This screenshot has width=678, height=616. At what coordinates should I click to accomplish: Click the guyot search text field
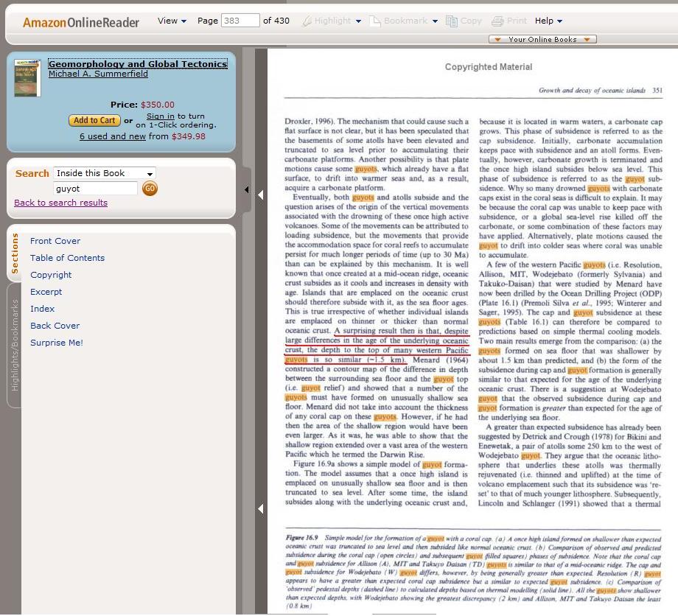click(x=95, y=189)
